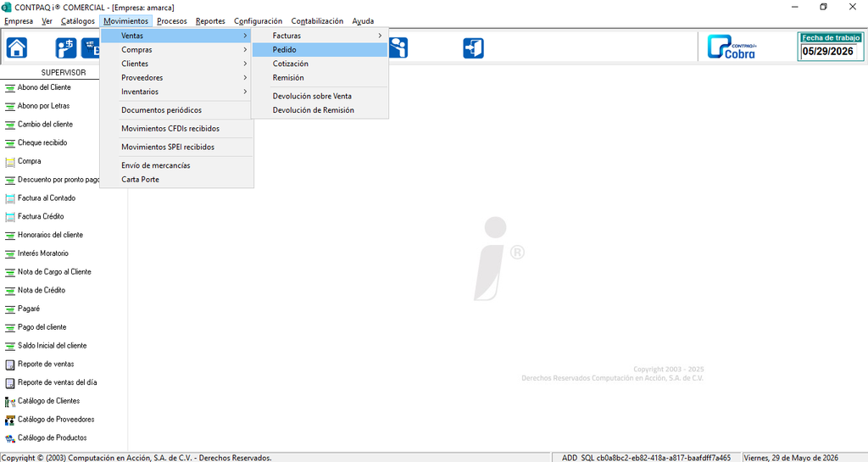868x462 pixels.
Task: Click the Cheque recibido icon
Action: click(x=10, y=142)
